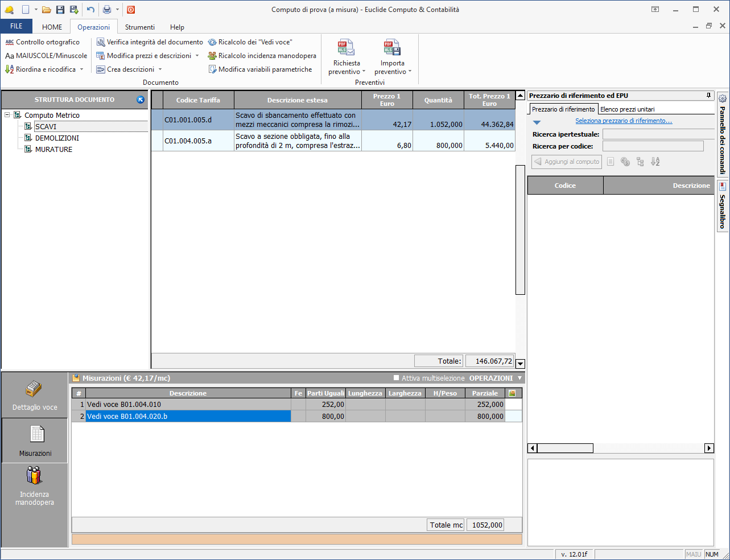Click the Importa preventivo icon
Screen dimensions: 730x560
[x=392, y=48]
